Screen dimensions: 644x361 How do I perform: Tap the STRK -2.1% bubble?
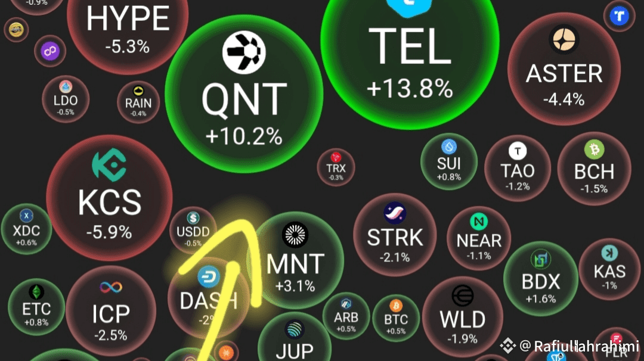395,235
